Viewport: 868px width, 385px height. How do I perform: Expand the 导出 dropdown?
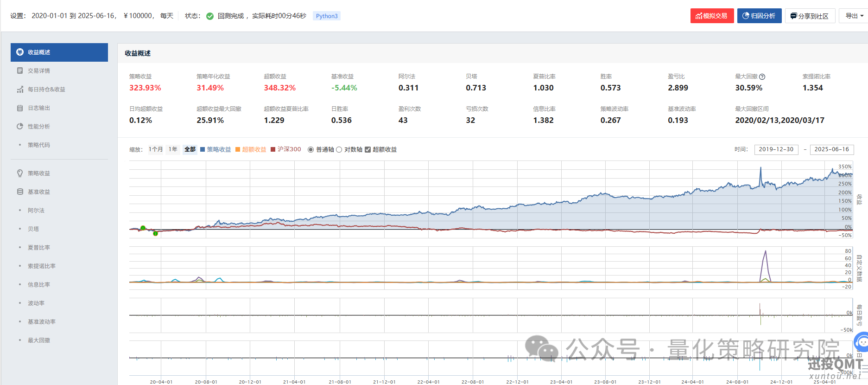pyautogui.click(x=854, y=16)
